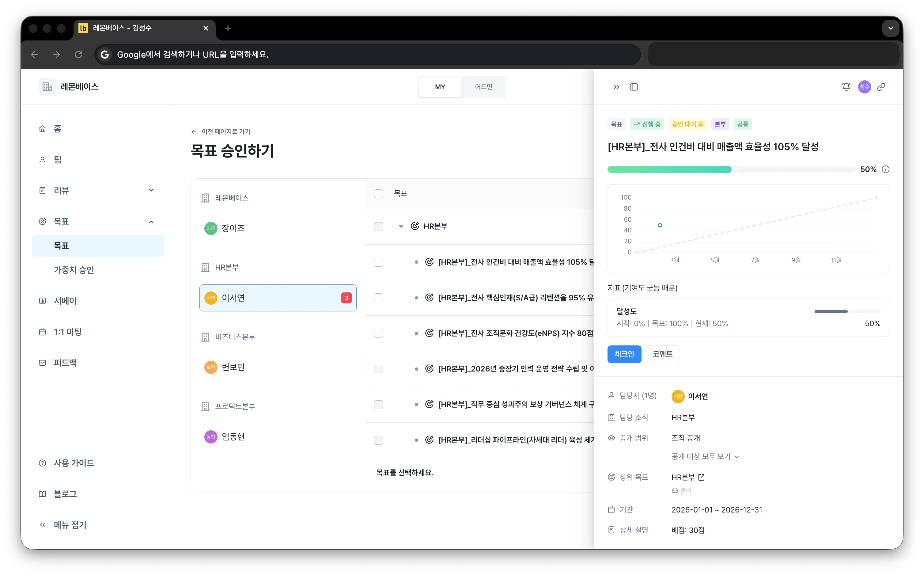924x575 pixels.
Task: Open the browser tab list dropdown
Action: (x=891, y=28)
